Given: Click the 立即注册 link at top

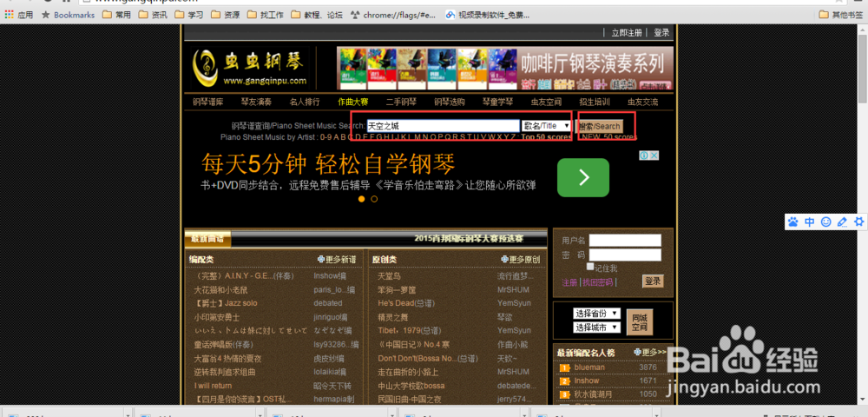Looking at the screenshot, I should (627, 33).
